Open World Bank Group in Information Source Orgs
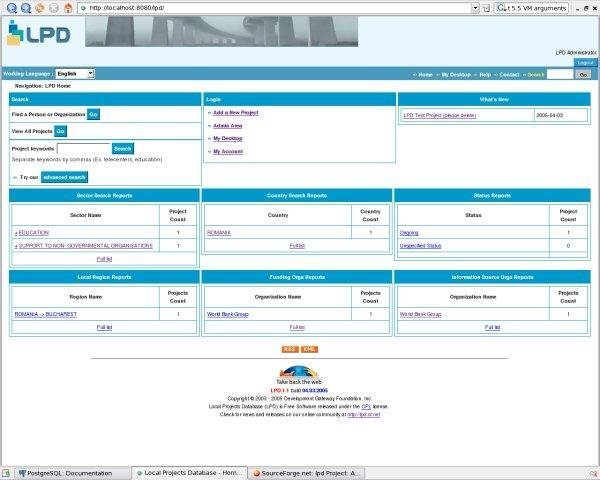 (x=421, y=314)
